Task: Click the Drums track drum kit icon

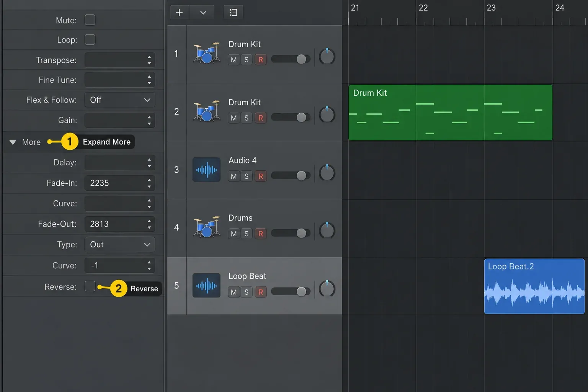Action: click(x=207, y=227)
